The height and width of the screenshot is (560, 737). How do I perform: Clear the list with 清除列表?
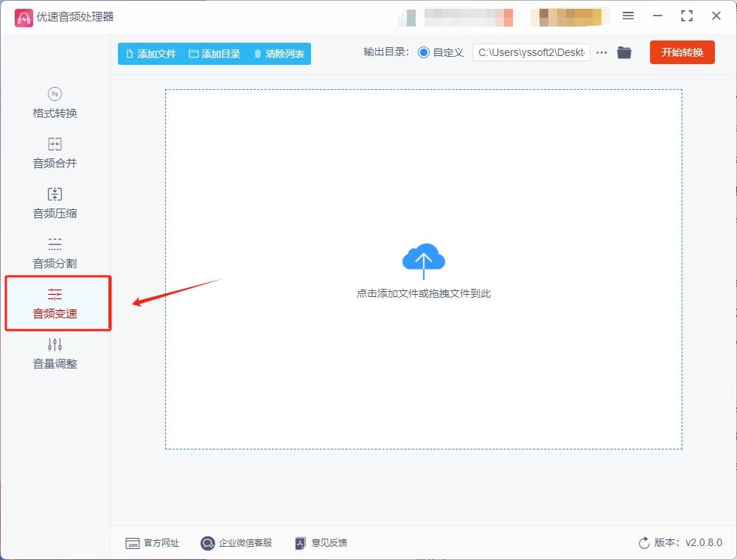tap(279, 54)
